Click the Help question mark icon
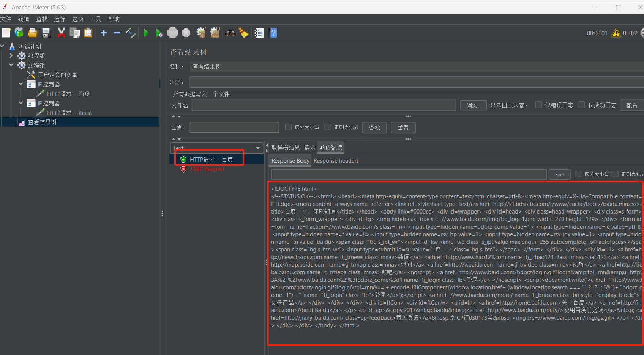This screenshot has height=355, width=644. click(x=273, y=33)
